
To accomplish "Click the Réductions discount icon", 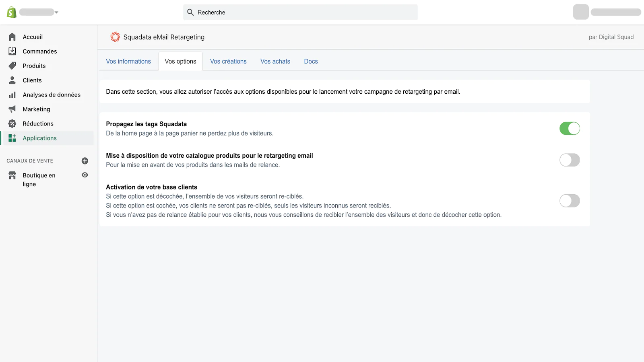I will 12,124.
